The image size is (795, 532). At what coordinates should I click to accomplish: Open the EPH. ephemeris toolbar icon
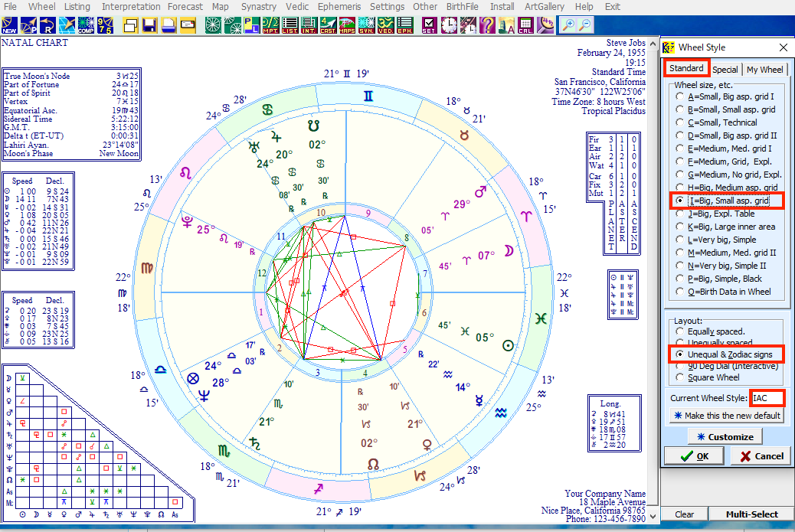(405, 25)
